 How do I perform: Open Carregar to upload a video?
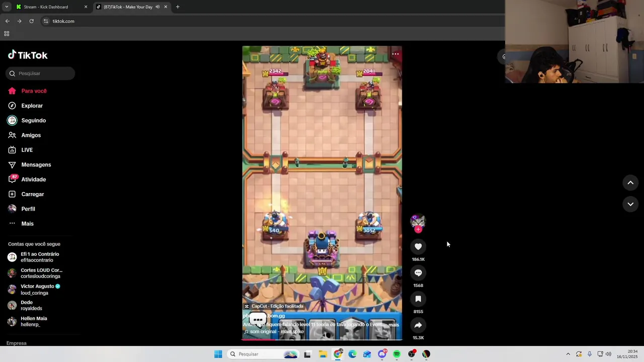point(26,194)
